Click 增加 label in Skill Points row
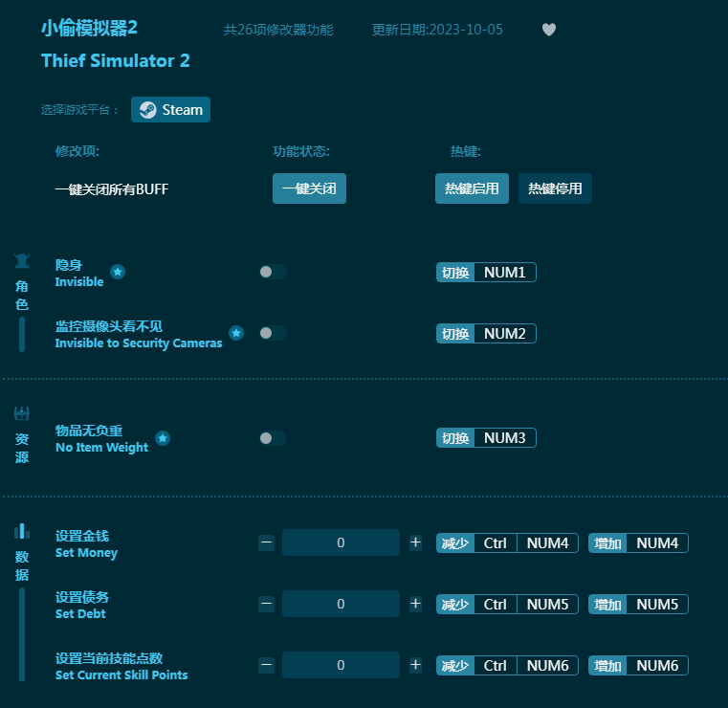Viewport: 728px width, 708px height. coord(607,666)
